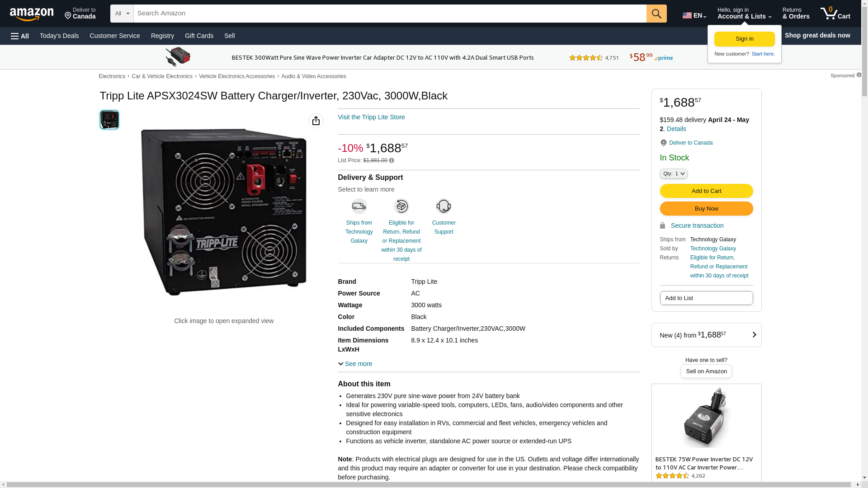
Task: Click the Customer Support headset icon
Action: pos(443,206)
